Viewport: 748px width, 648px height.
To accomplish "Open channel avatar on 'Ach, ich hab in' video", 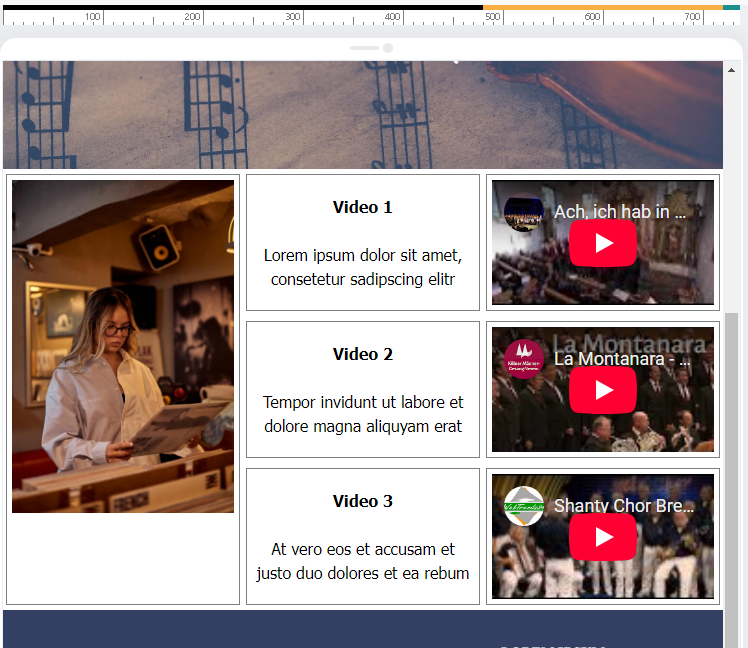I will click(524, 212).
